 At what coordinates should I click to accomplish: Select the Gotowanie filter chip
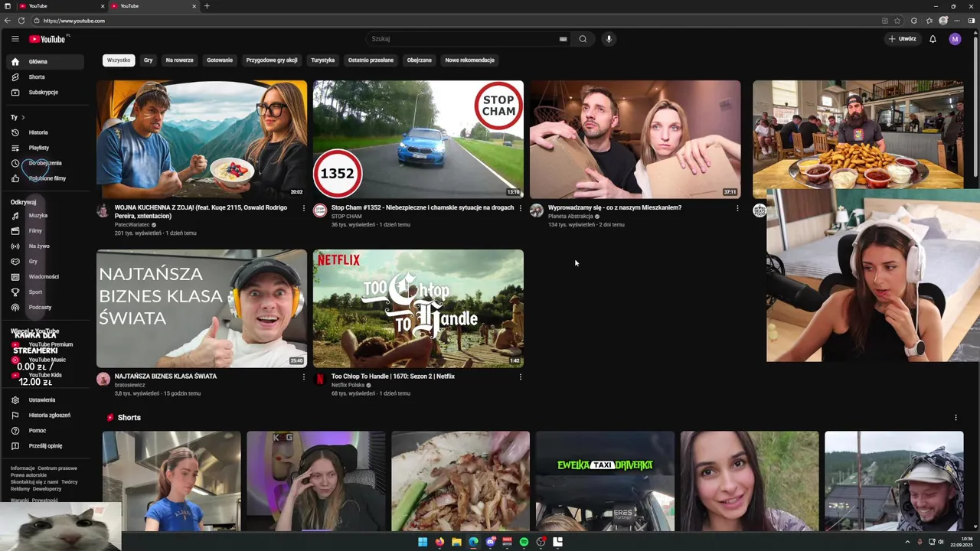click(220, 60)
